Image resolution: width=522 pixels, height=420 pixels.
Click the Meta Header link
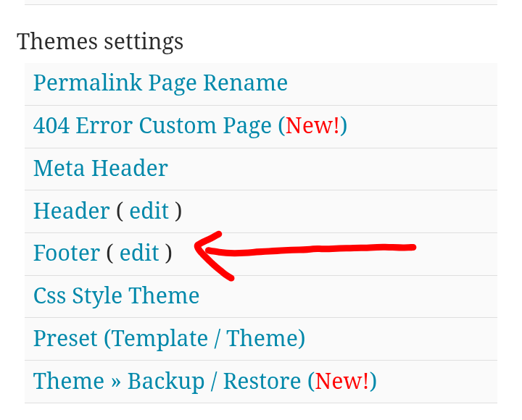tap(100, 168)
